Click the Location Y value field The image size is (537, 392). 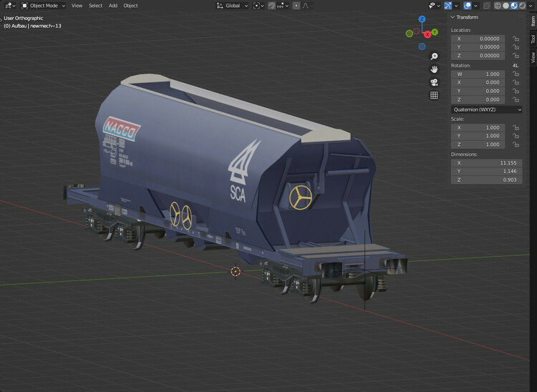point(478,47)
